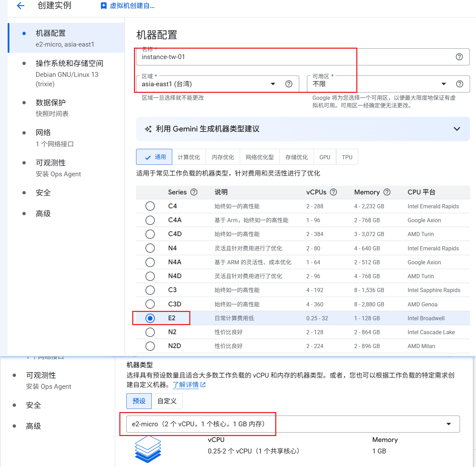Switch to the 计算优化 tab

point(189,157)
